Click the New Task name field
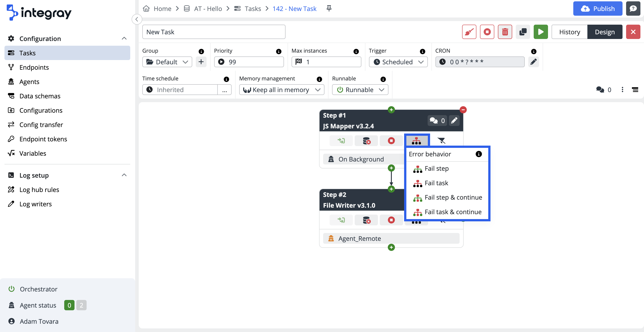The width and height of the screenshot is (644, 332). tap(214, 32)
